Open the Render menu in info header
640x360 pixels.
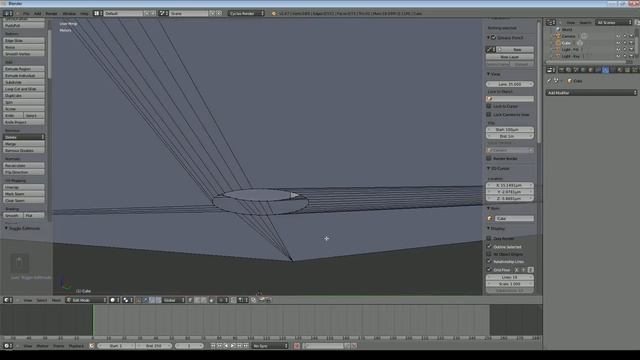tap(51, 13)
